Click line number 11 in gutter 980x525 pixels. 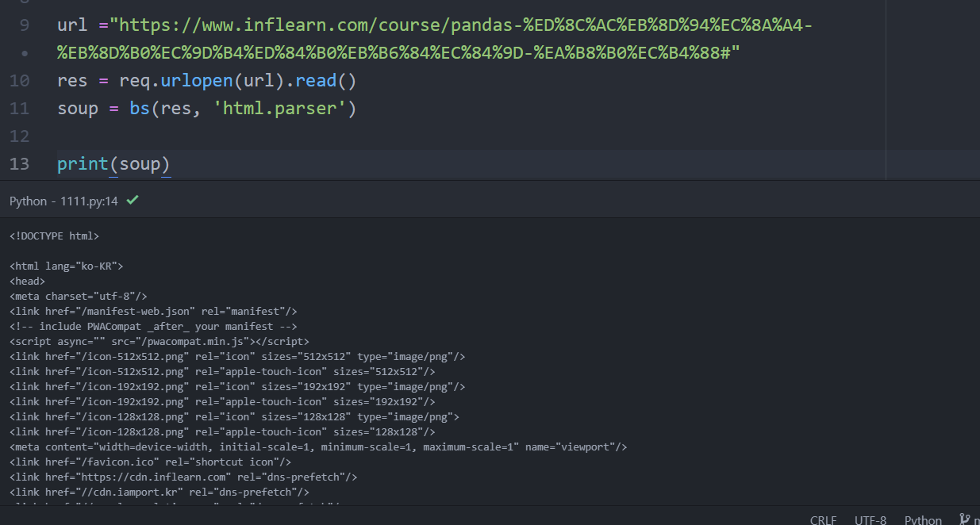pyautogui.click(x=20, y=109)
